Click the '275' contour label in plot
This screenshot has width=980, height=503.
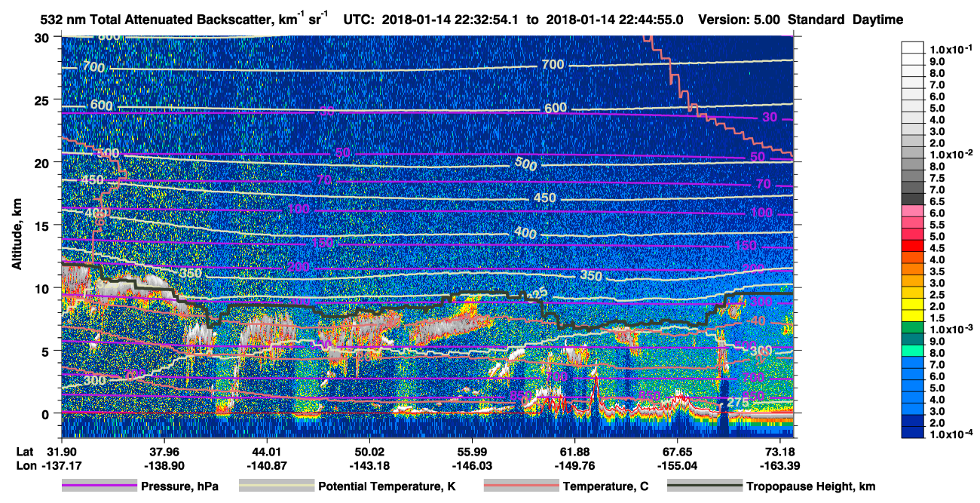[737, 403]
